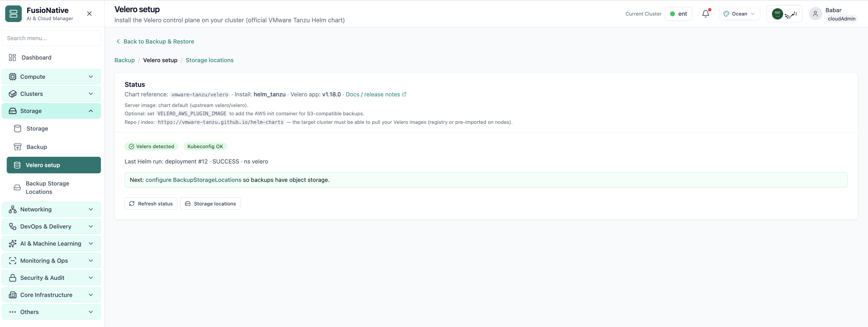868x327 pixels.
Task: Expand the Core Infrastructure chevron
Action: click(x=91, y=295)
